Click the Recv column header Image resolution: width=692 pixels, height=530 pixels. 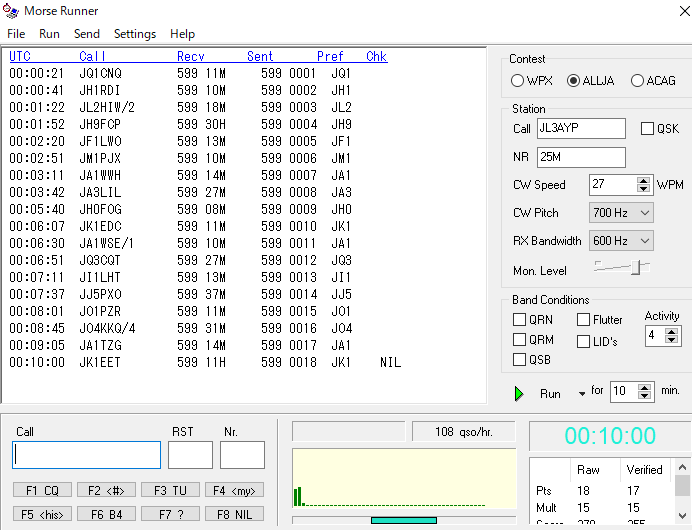point(191,56)
